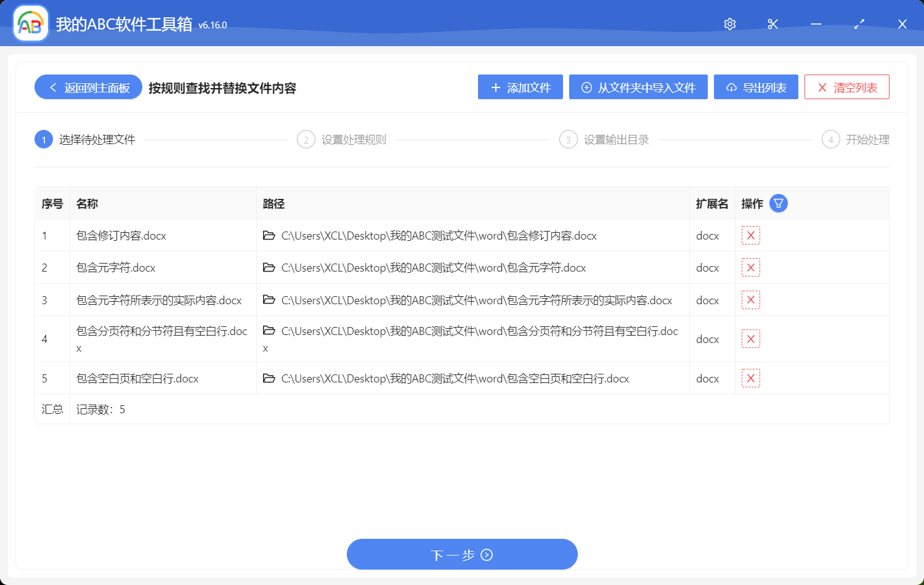
Task: Click the folder icon beside 包含元字符.docx path
Action: coord(269,267)
